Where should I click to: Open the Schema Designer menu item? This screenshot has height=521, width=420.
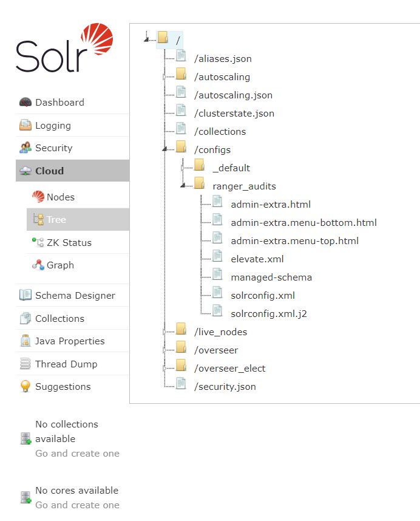[x=72, y=295]
